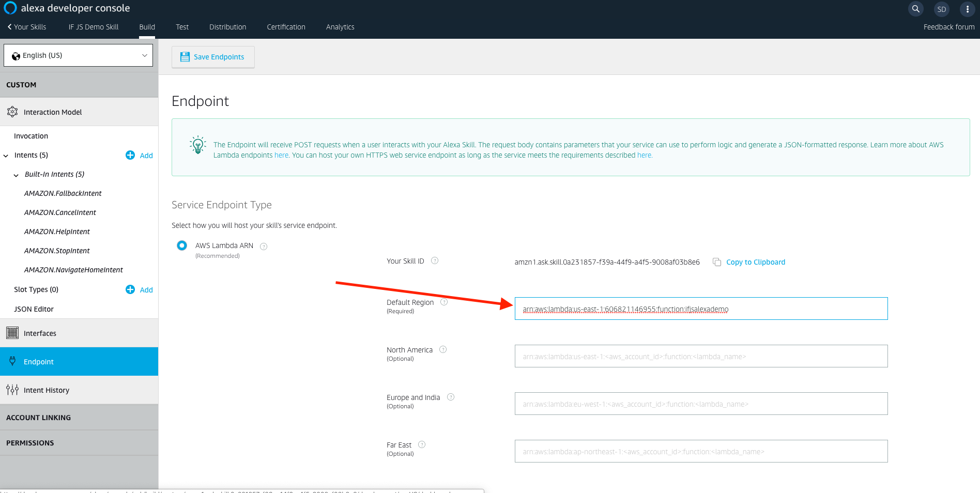
Task: Click the Save Endpoints button
Action: (x=213, y=57)
